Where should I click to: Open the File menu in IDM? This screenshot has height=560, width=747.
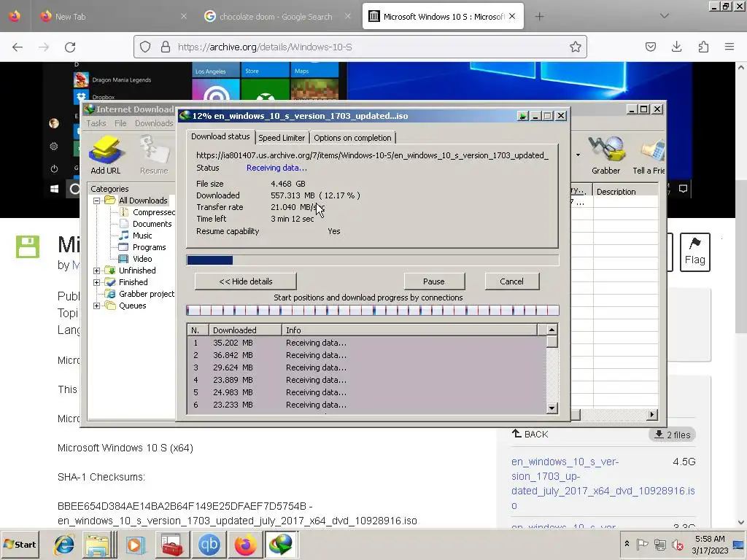pyautogui.click(x=120, y=123)
